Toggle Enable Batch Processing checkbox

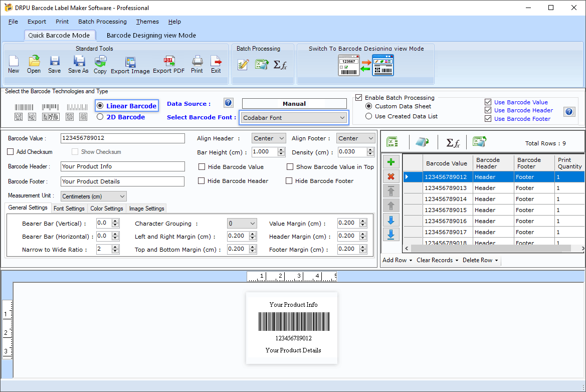(x=359, y=98)
